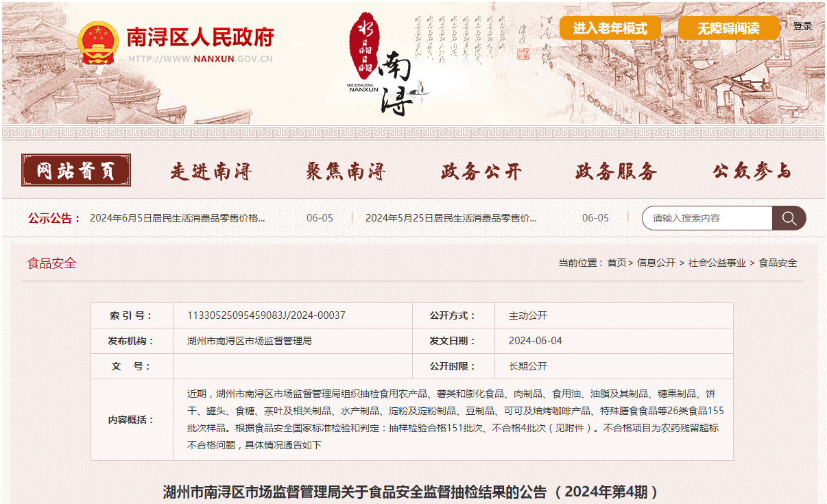827x504 pixels.
Task: Click the national emblem logo
Action: 97,43
